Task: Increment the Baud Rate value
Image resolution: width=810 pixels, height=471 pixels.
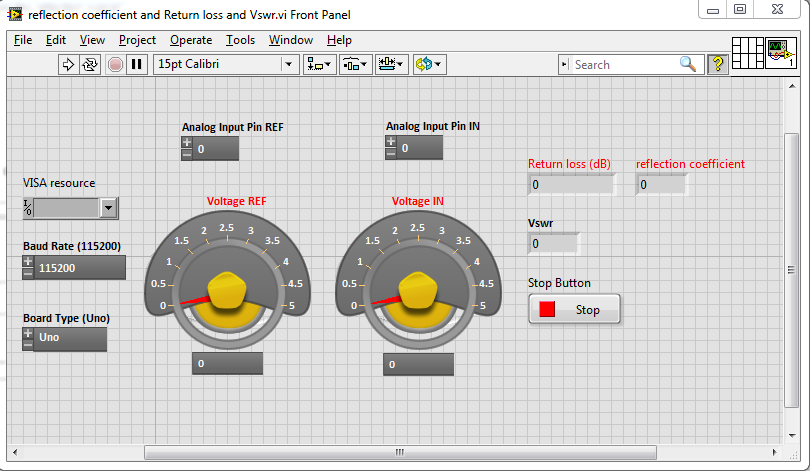Action: pyautogui.click(x=28, y=262)
